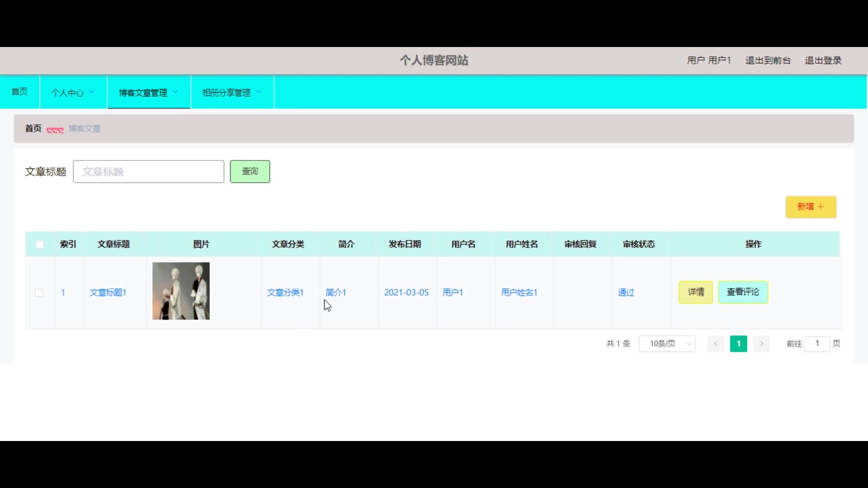Click 退出登录 in the top bar
Screen dimensions: 868x488
[x=823, y=61]
